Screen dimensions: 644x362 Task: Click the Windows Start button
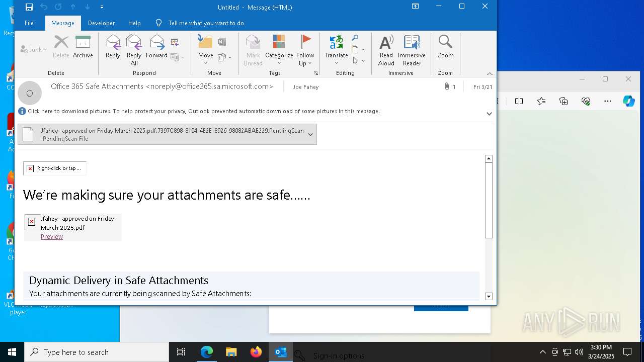tap(12, 352)
